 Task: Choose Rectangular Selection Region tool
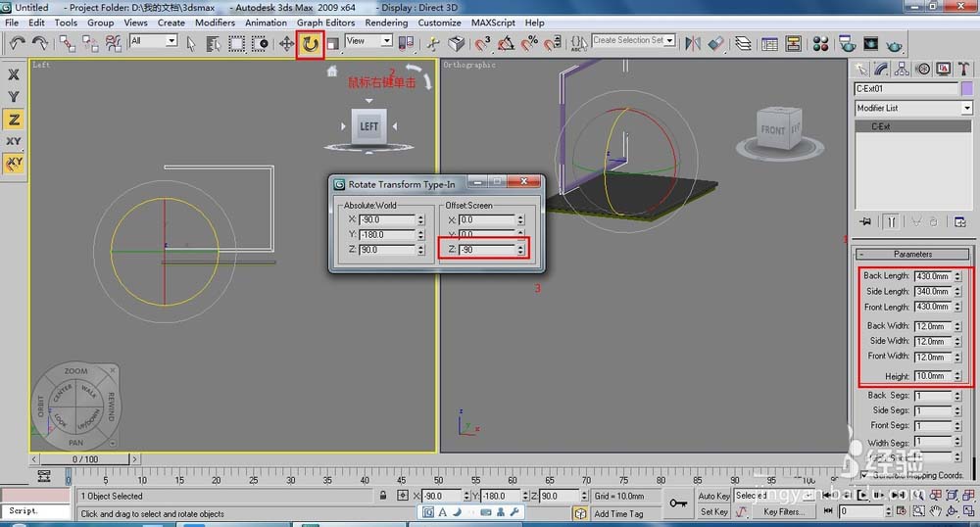pos(236,43)
